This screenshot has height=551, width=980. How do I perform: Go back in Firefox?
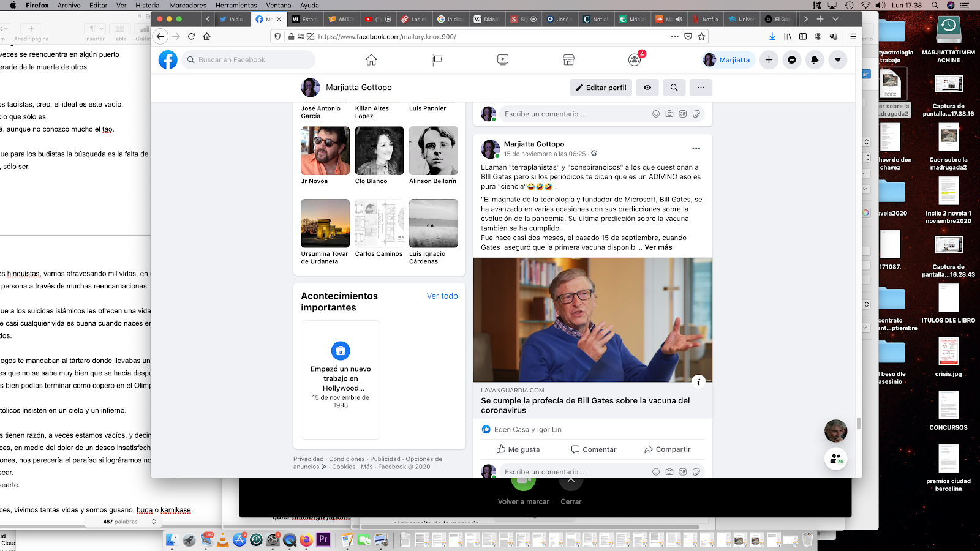coord(160,37)
